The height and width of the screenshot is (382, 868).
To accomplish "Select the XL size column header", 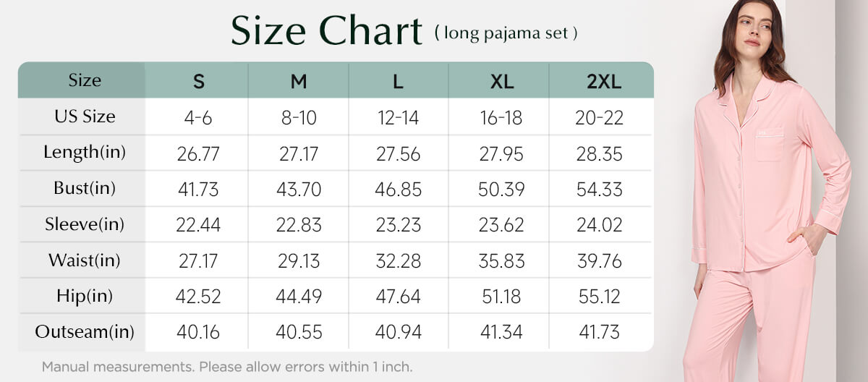I will tap(500, 80).
